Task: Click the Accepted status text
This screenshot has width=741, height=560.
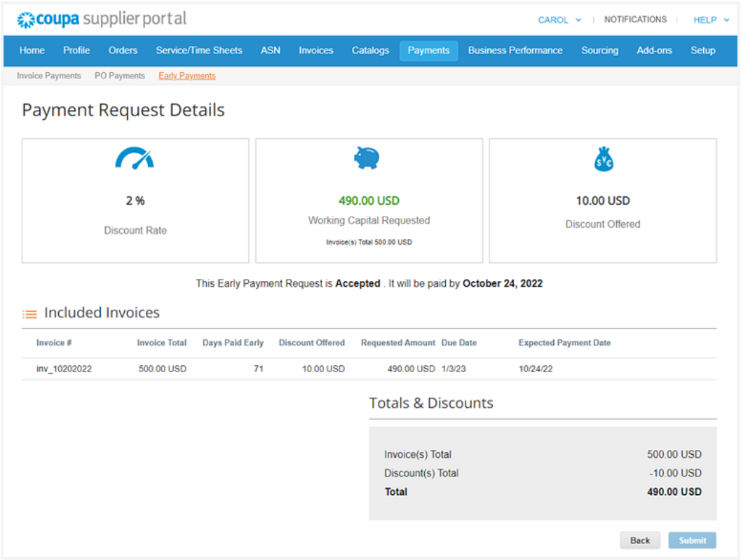Action: coord(358,284)
